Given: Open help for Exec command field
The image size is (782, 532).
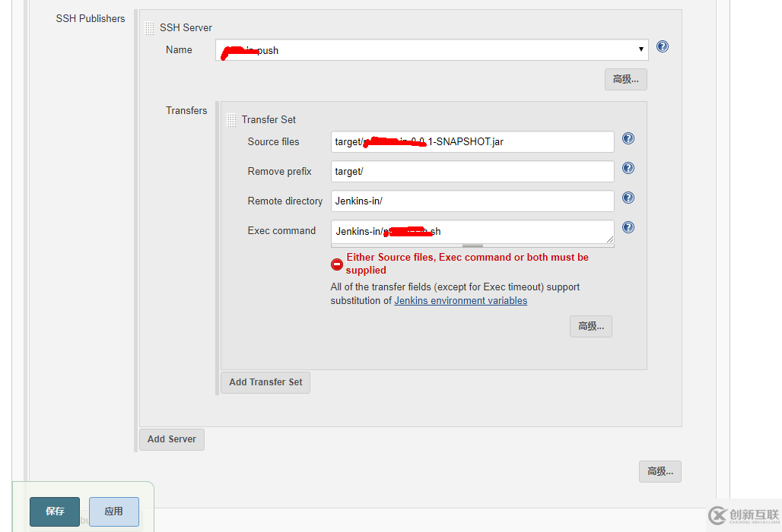Looking at the screenshot, I should pyautogui.click(x=628, y=227).
